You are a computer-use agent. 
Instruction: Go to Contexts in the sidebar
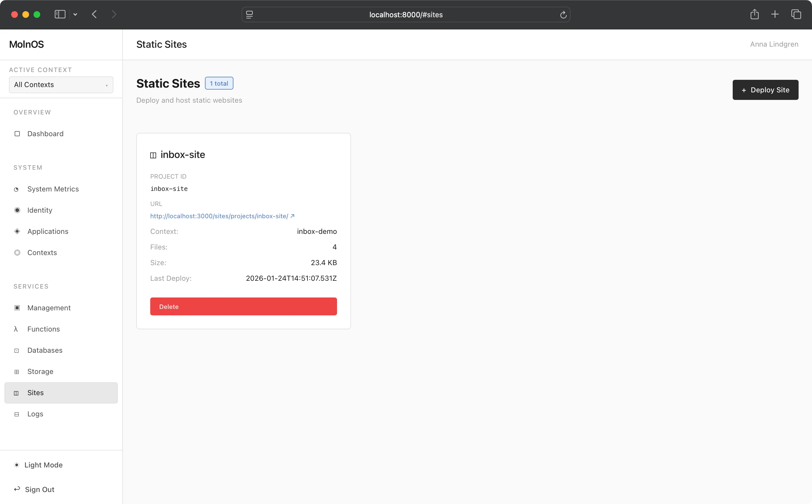point(42,252)
